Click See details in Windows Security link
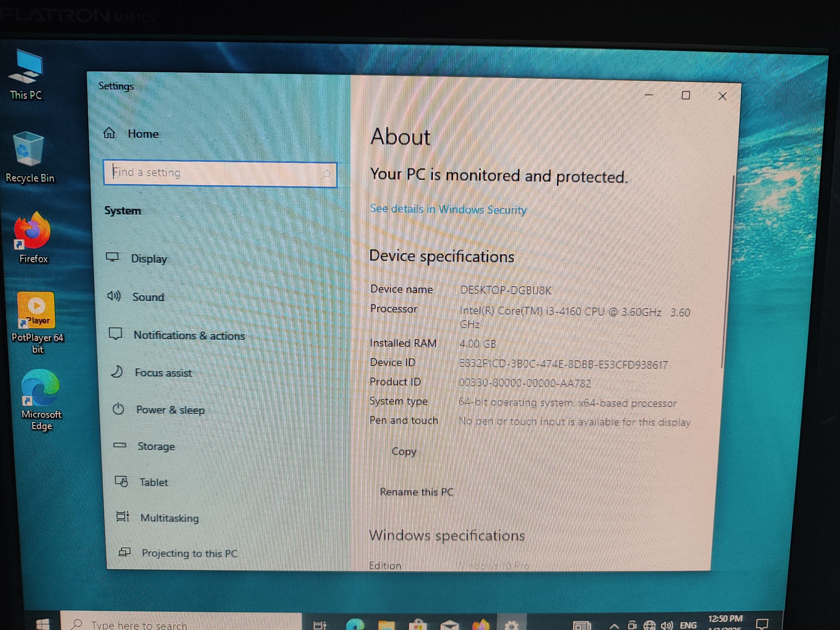Viewport: 840px width, 630px height. pyautogui.click(x=448, y=209)
